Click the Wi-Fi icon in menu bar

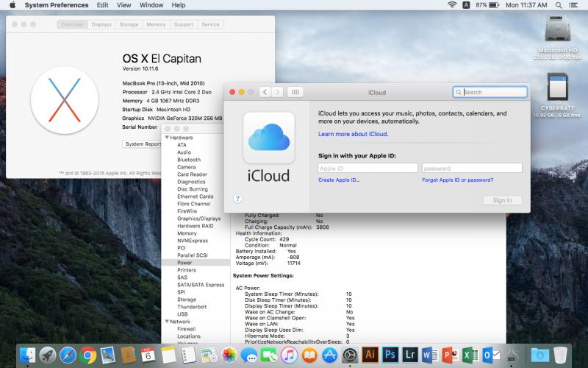click(451, 5)
